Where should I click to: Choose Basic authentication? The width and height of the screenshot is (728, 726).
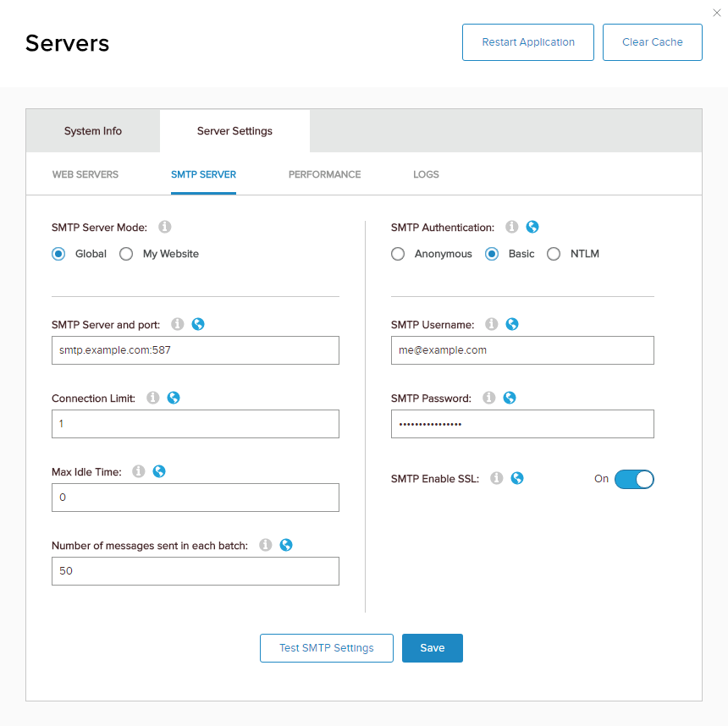click(x=492, y=254)
